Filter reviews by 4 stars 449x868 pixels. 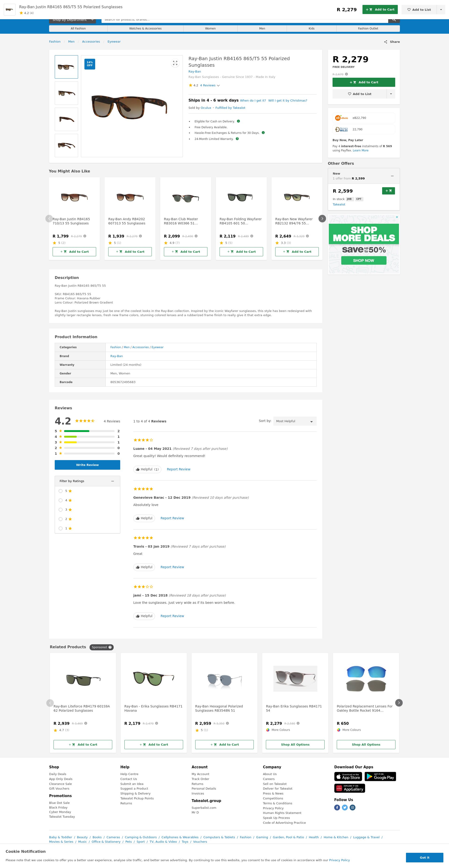(61, 500)
